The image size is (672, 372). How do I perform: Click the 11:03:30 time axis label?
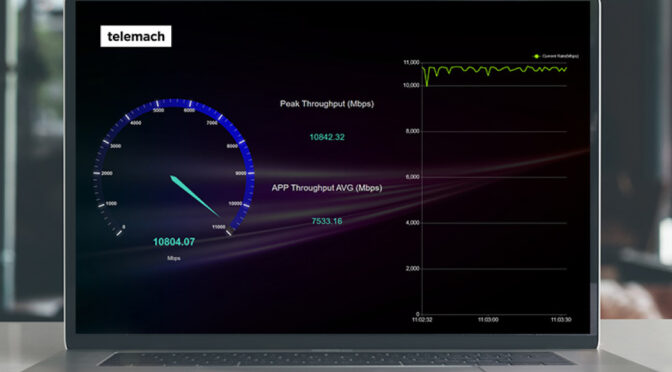pos(561,320)
